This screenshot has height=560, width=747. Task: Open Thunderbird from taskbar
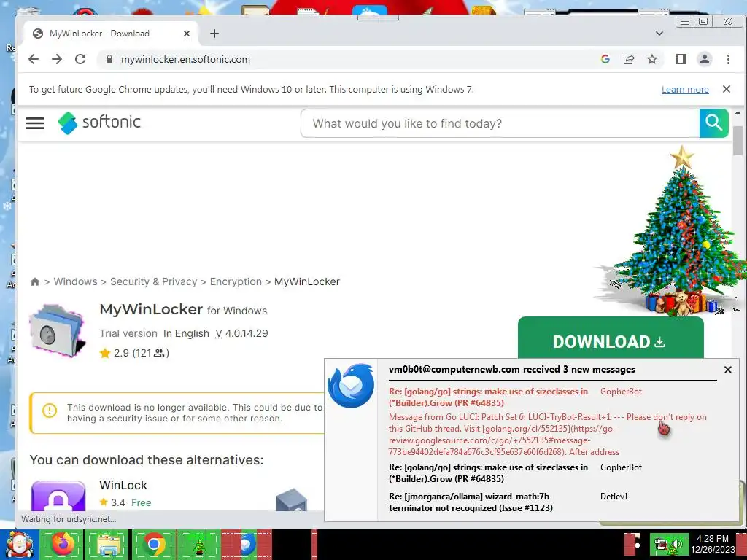247,544
